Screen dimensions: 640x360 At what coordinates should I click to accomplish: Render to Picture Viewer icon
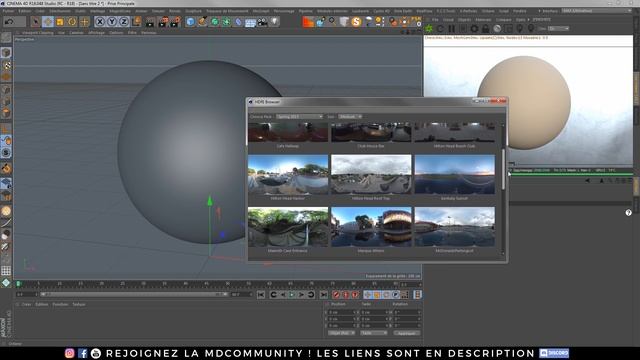click(x=163, y=22)
